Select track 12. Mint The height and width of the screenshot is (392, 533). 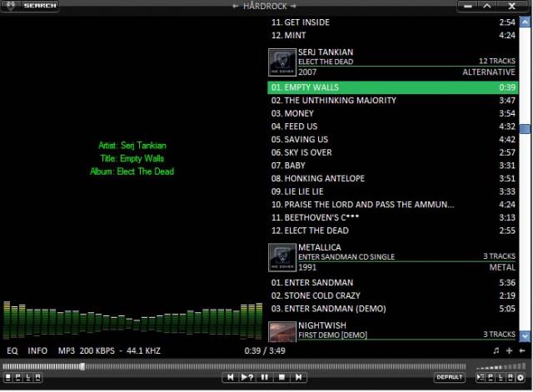click(392, 35)
